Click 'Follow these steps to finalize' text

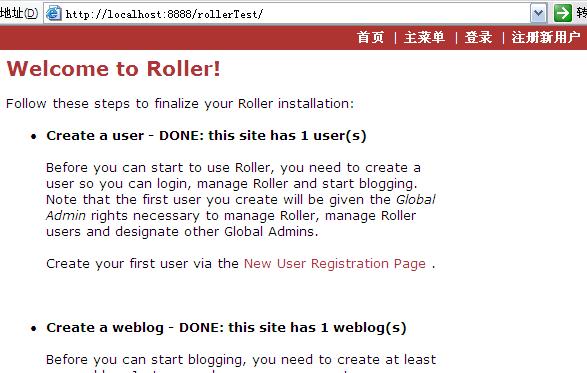point(180,103)
